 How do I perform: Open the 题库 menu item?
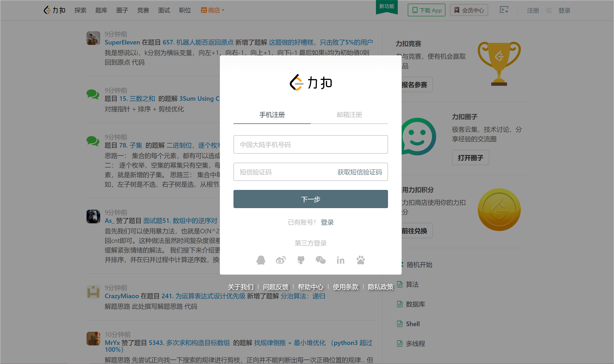101,10
